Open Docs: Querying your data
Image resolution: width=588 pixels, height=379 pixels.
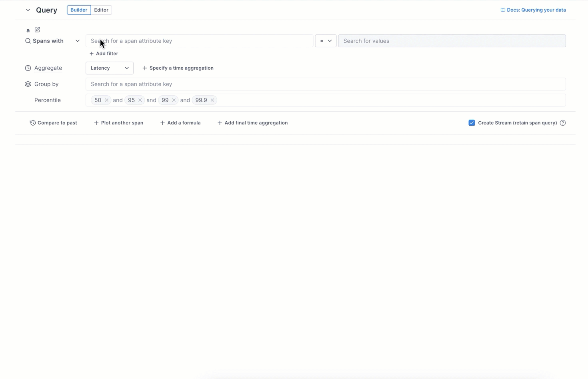coord(537,10)
